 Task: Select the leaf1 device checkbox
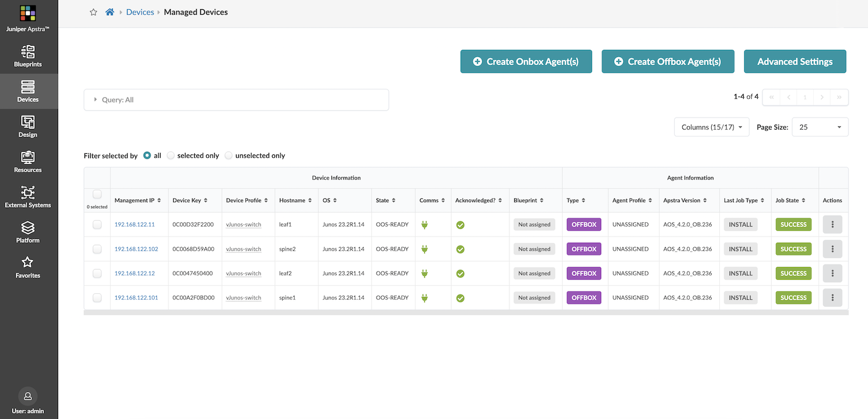tap(97, 224)
